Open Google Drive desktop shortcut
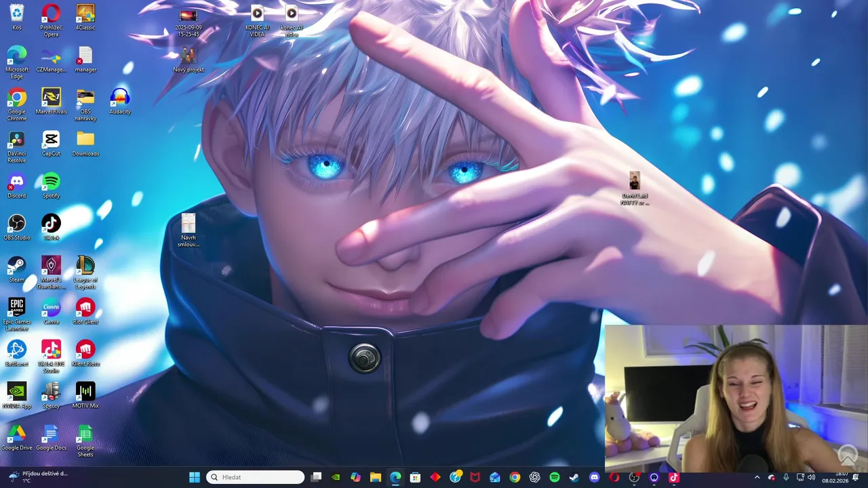868x488 pixels. coord(17,438)
